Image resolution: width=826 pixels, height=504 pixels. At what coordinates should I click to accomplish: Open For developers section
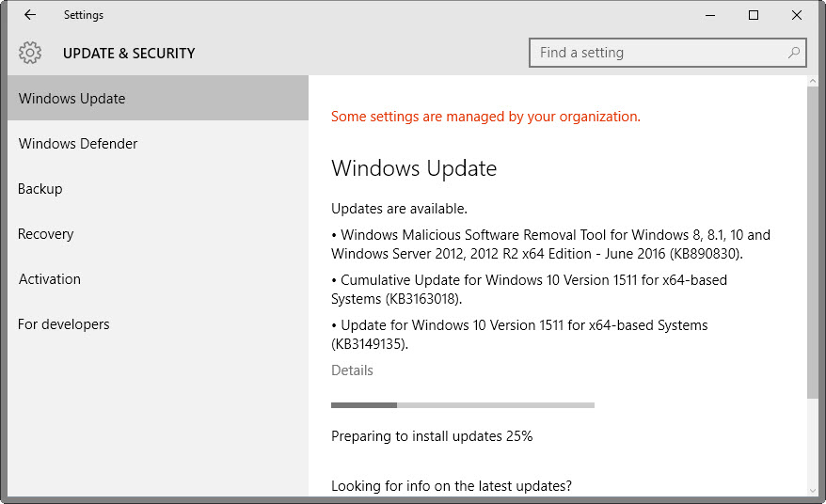pos(157,324)
